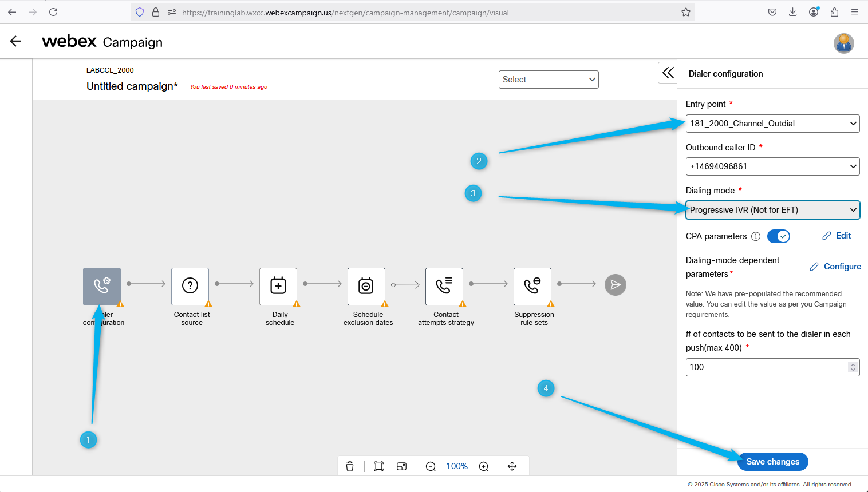
Task: Click the trash delete icon in canvas toolbar
Action: coord(350,466)
